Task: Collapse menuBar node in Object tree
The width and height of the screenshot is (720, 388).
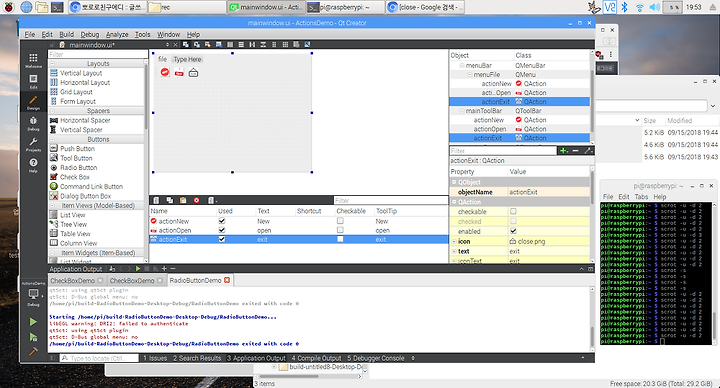Action: tap(462, 65)
